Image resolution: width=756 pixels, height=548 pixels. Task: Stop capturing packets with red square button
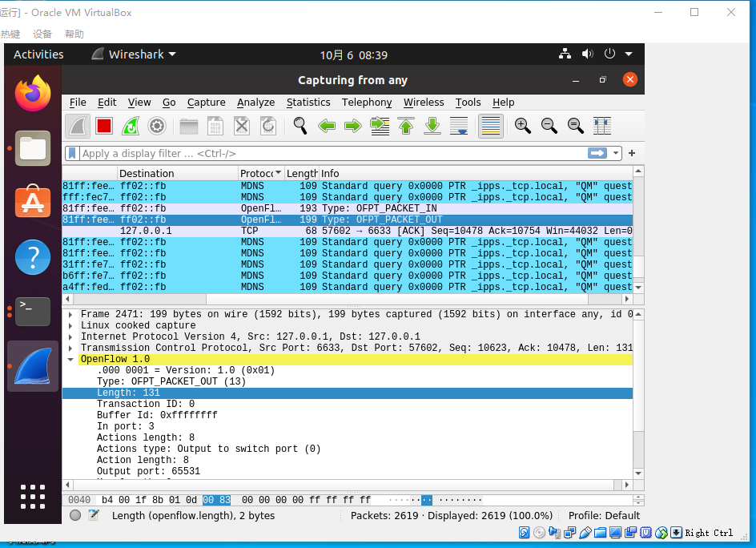[104, 127]
